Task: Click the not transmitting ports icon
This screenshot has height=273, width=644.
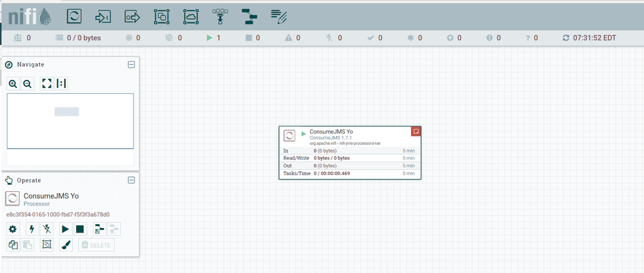Action: [169, 38]
